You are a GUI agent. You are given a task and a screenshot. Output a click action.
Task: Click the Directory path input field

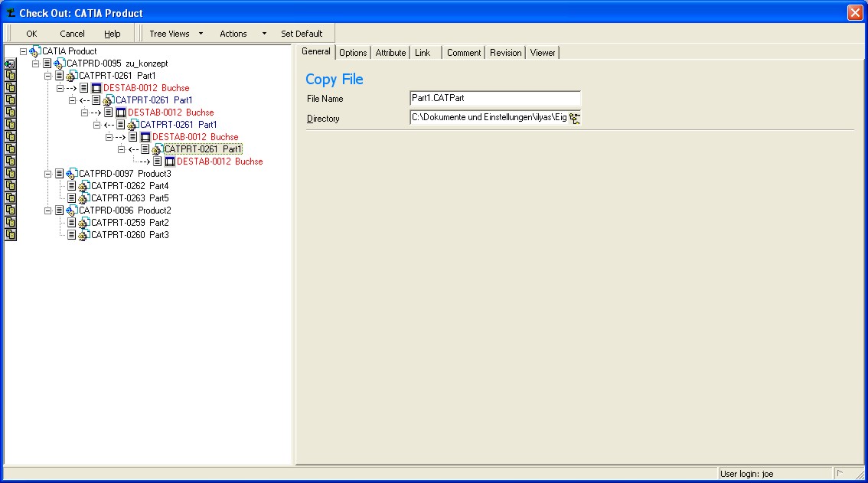pyautogui.click(x=489, y=118)
